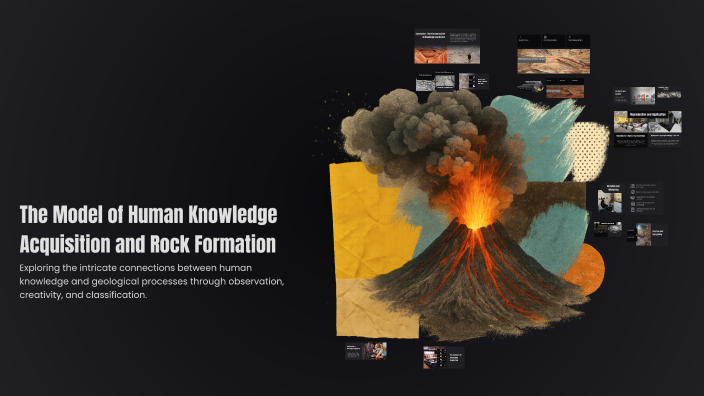Image resolution: width=704 pixels, height=396 pixels.
Task: Open the slide thumbnail with globe graphic
Action: (531, 86)
